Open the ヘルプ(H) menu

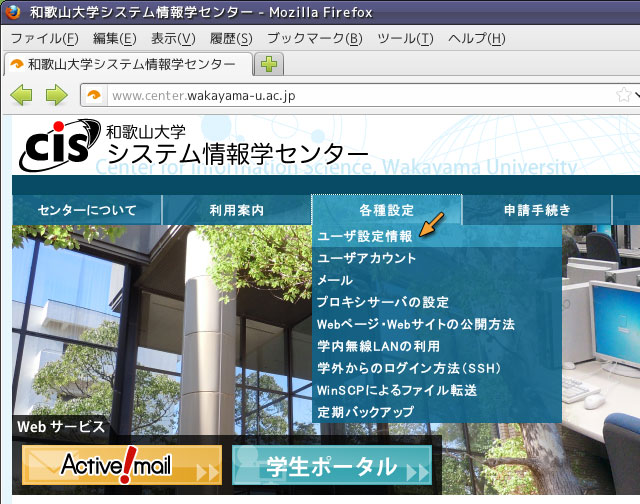point(477,39)
